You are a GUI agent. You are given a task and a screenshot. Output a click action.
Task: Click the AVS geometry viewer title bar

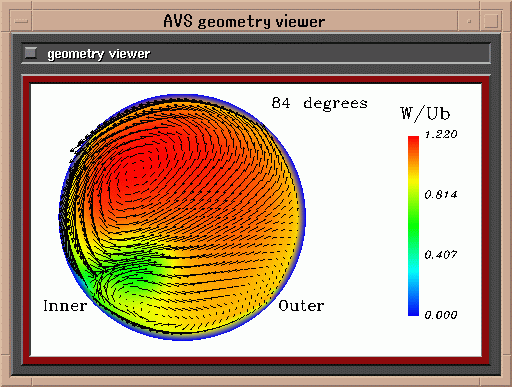244,21
